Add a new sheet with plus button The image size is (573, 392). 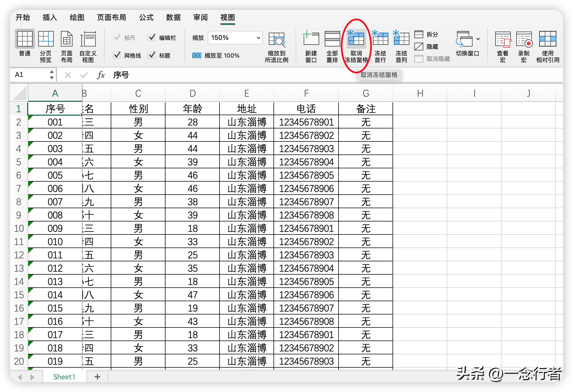click(x=97, y=376)
